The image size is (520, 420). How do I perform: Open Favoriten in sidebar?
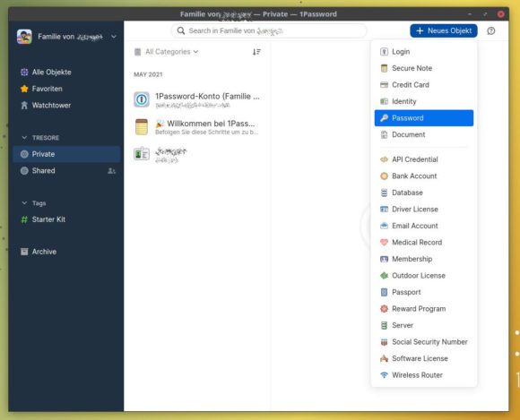point(66,89)
